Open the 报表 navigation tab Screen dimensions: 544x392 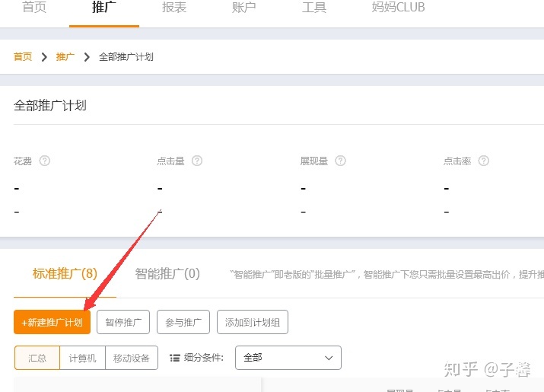click(174, 7)
